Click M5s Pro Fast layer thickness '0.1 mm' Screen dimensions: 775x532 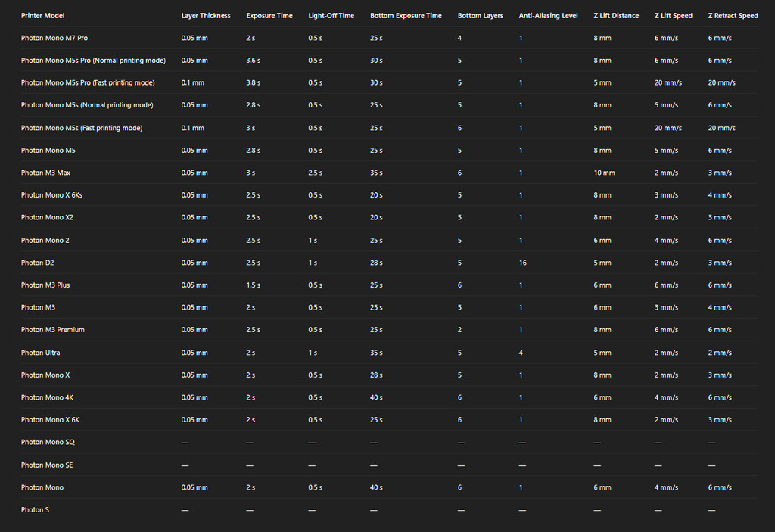point(192,82)
